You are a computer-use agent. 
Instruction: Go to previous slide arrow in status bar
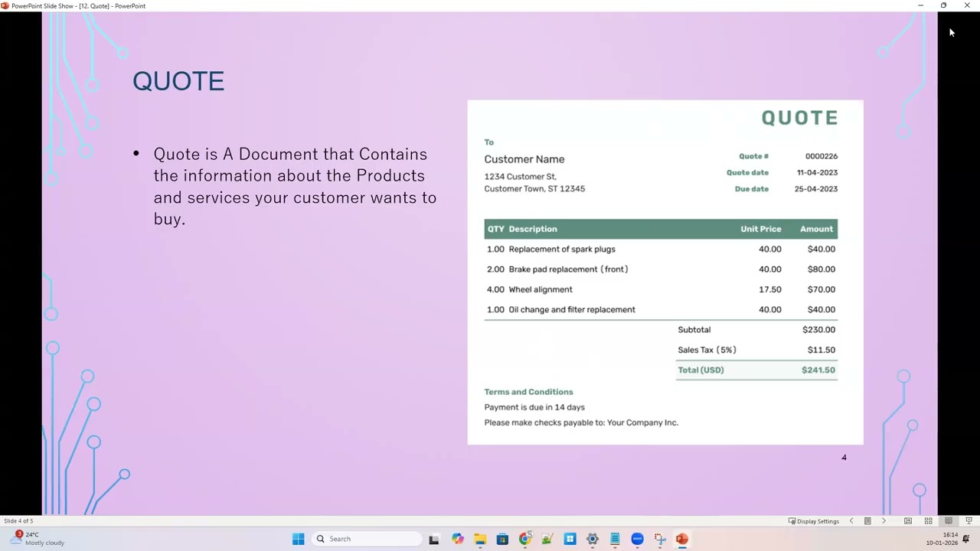pyautogui.click(x=851, y=521)
